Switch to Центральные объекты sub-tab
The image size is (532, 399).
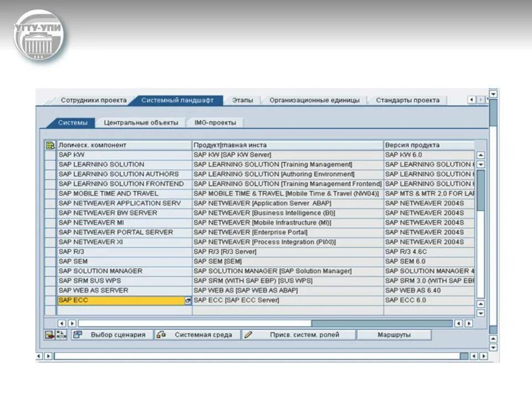pyautogui.click(x=141, y=123)
